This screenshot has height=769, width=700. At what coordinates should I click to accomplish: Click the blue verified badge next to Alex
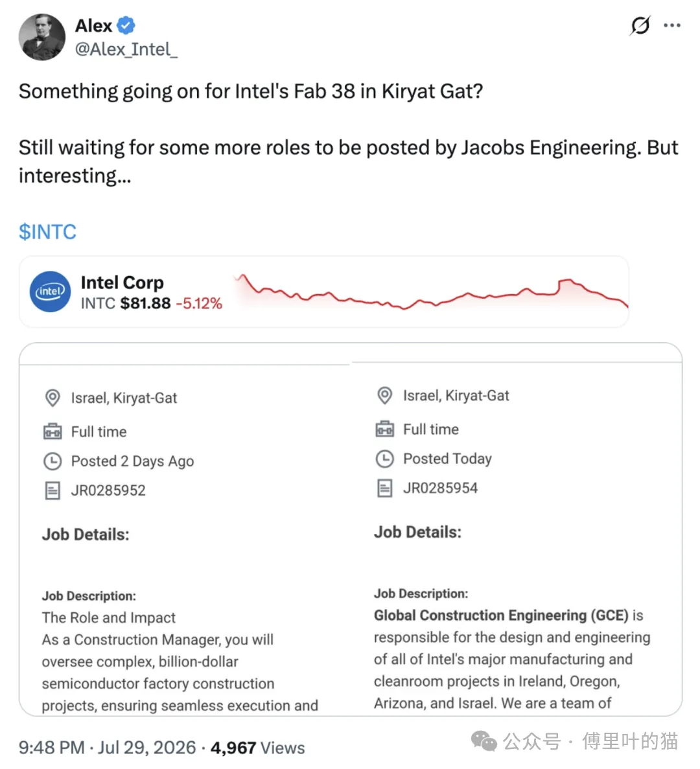point(126,25)
